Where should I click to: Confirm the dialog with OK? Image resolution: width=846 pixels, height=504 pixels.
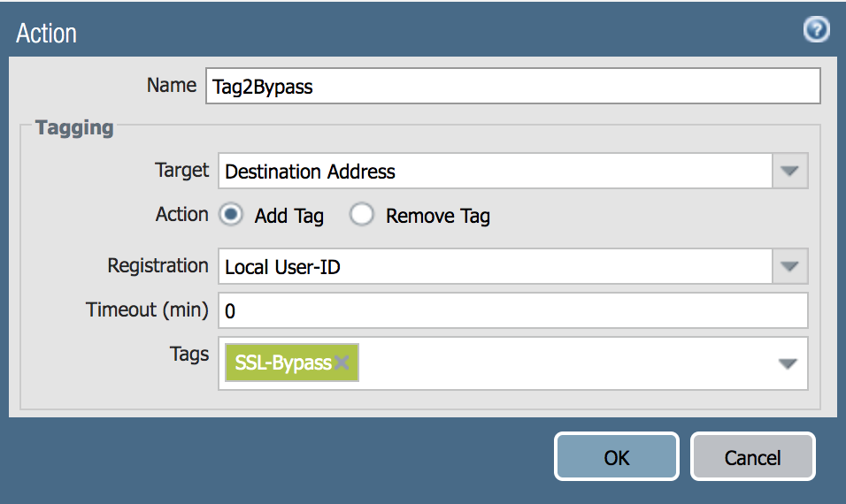click(x=616, y=456)
